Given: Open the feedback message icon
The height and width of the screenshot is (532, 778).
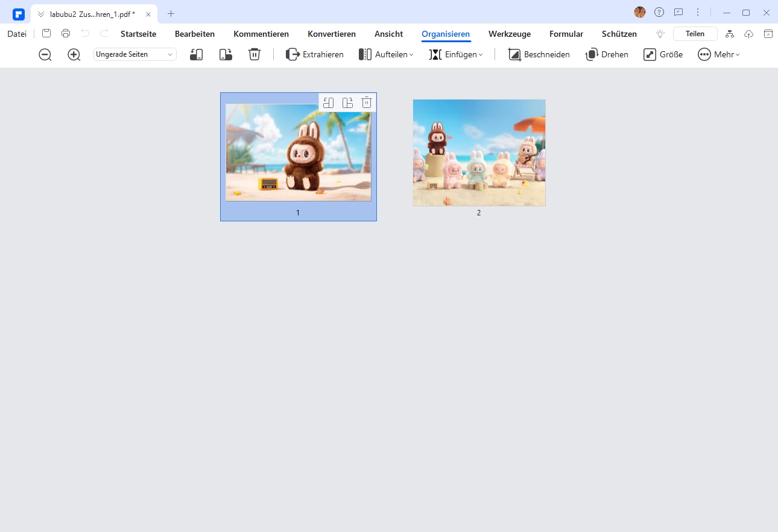Looking at the screenshot, I should pos(678,12).
